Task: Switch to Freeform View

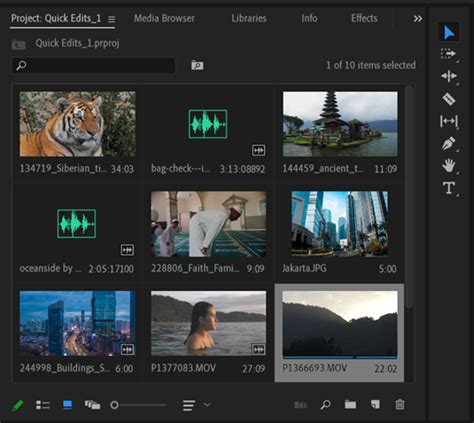Action: (x=92, y=405)
